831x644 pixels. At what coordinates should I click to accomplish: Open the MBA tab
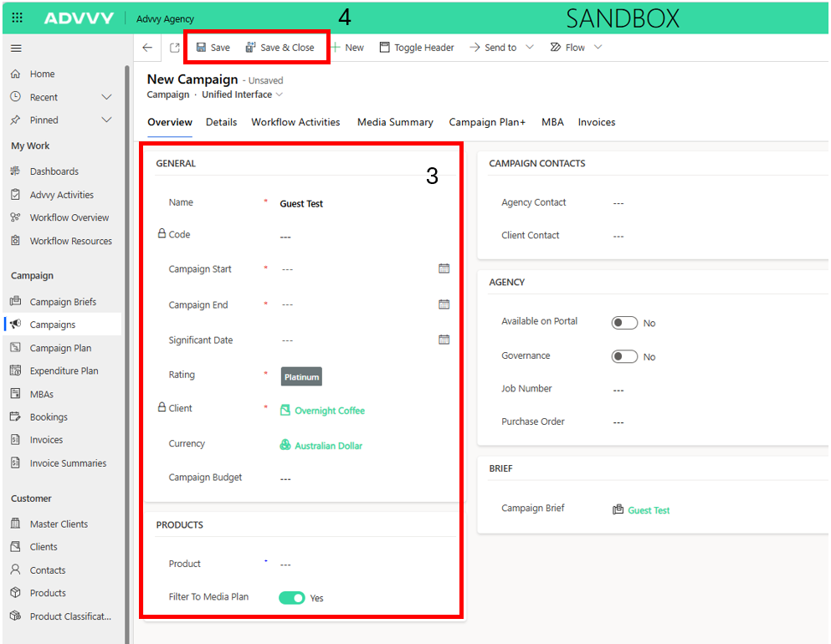(552, 122)
